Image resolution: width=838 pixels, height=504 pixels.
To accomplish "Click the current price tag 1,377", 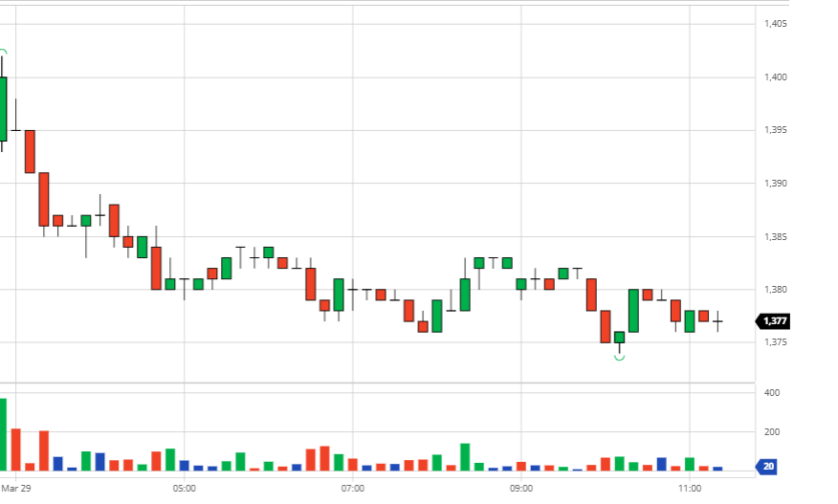I will click(772, 321).
